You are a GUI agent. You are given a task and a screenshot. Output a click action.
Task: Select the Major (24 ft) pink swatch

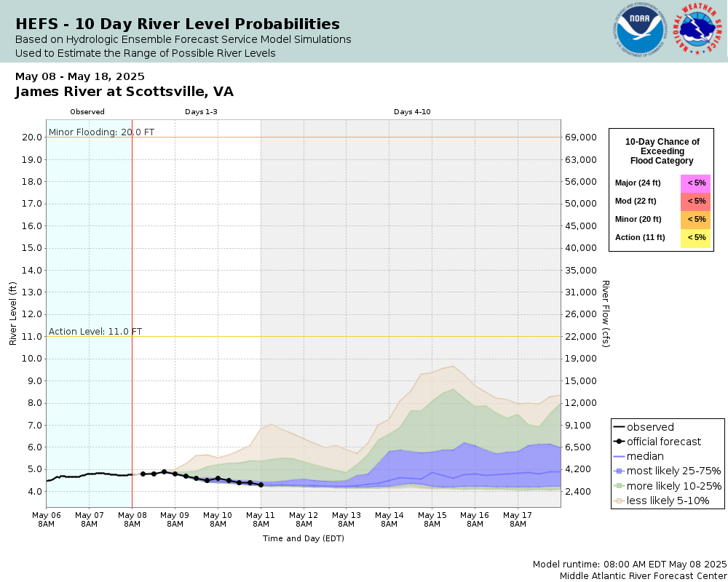pyautogui.click(x=695, y=183)
